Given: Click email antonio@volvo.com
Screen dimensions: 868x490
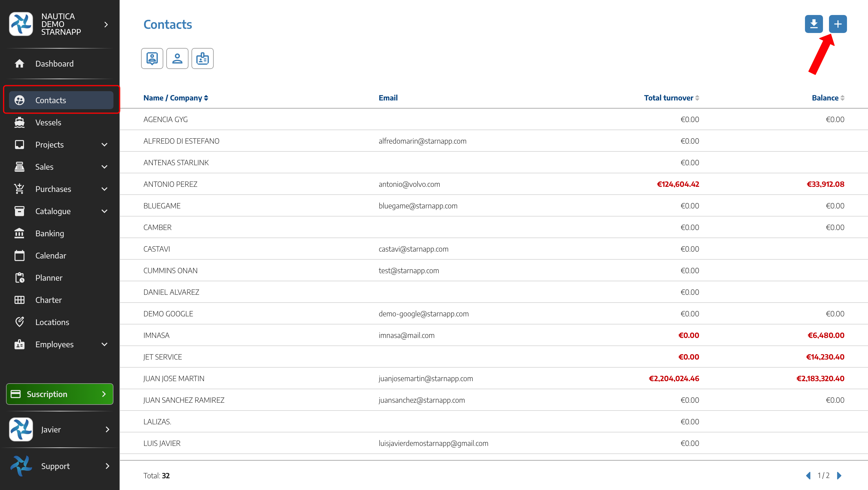Looking at the screenshot, I should click(x=409, y=184).
